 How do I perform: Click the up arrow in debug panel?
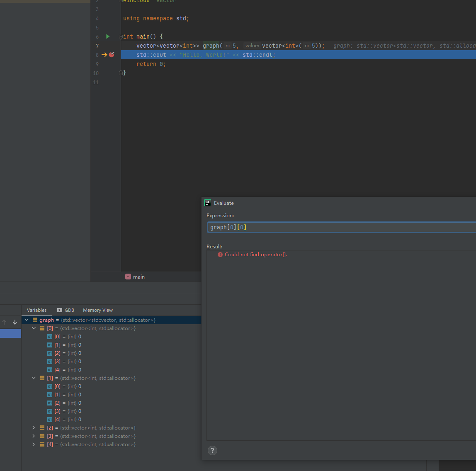[x=4, y=322]
